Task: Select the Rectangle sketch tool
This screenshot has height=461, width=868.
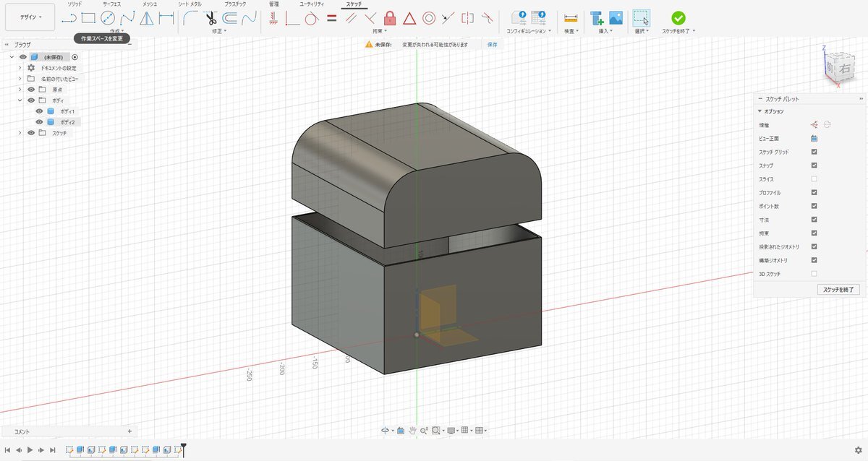Action: pos(88,18)
